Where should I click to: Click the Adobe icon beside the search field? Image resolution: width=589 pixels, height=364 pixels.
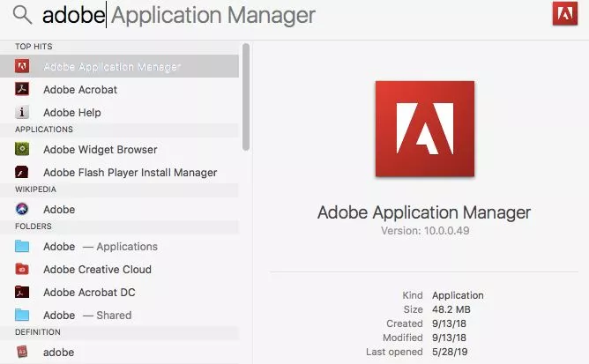pos(565,13)
